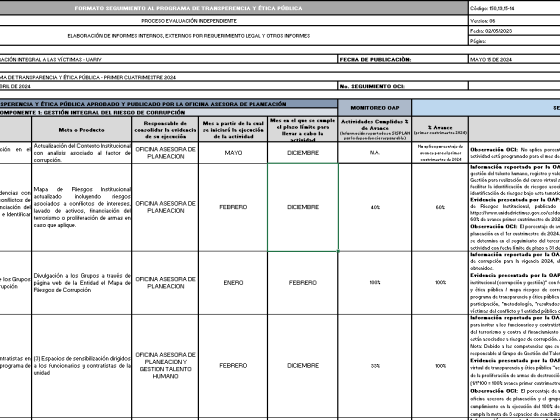Image resolution: width=560 pixels, height=420 pixels.
Task: Select the 'MAYO 15 DE 2024' cell
Action: pos(514,60)
